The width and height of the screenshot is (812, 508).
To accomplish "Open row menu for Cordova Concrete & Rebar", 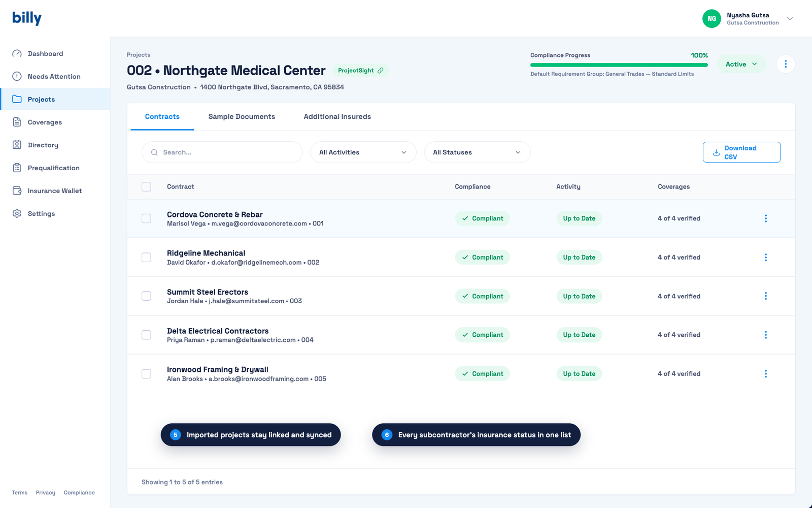I will 766,218.
